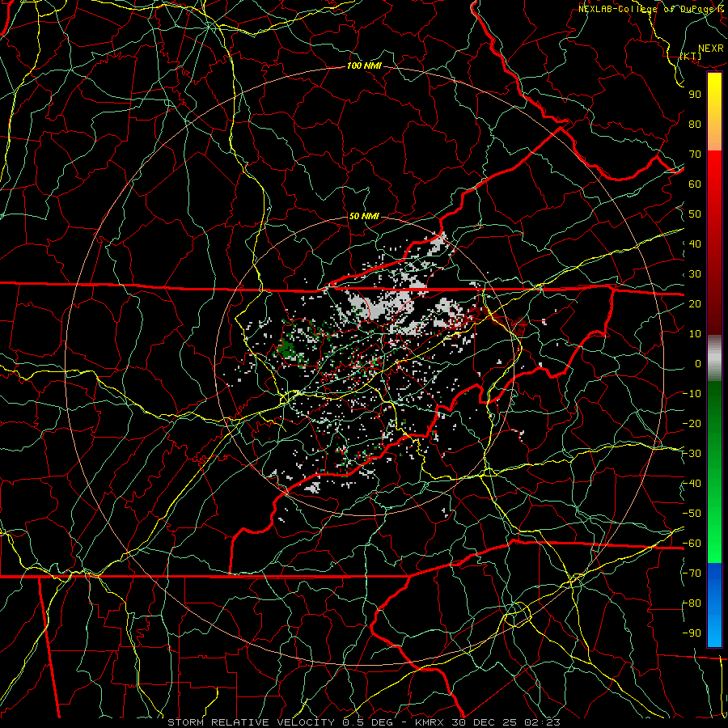The height and width of the screenshot is (728, 728).
Task: Click the -60 scale value
Action: point(692,544)
